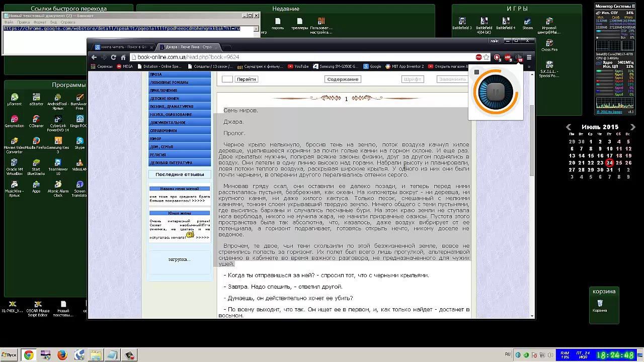
Task: Click the RU language indicator in taskbar
Action: (508, 354)
